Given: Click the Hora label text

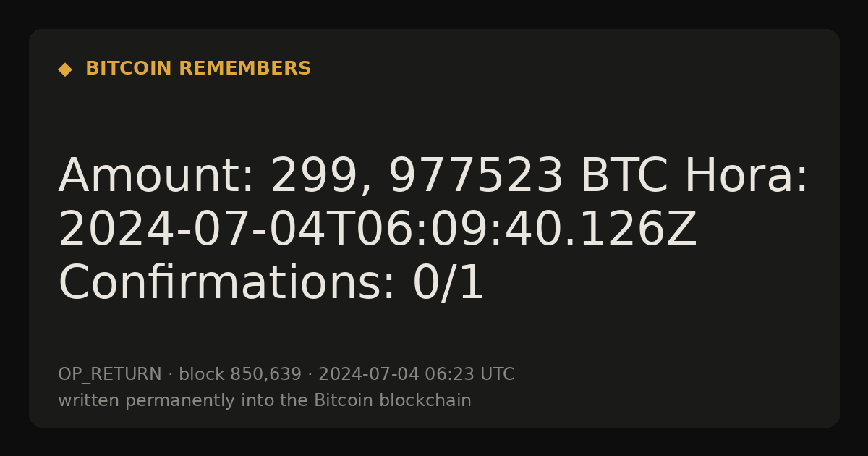Looking at the screenshot, I should (746, 177).
